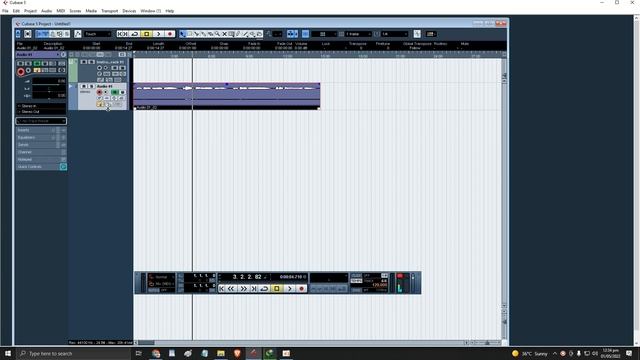The width and height of the screenshot is (640, 360).
Task: Click the toolbar Stop button
Action: (x=147, y=34)
